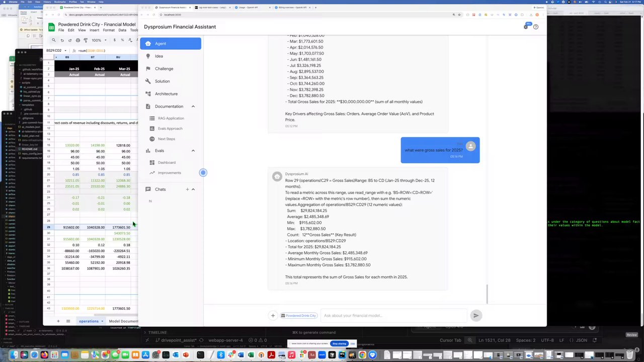Open Sheets Insert menu
Image resolution: width=644 pixels, height=362 pixels.
click(x=94, y=30)
